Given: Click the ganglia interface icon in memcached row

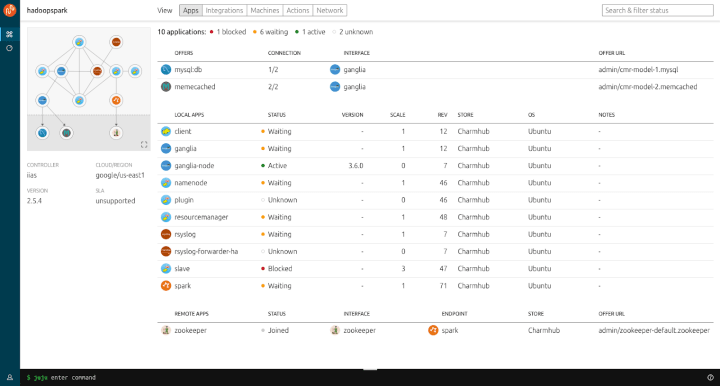Looking at the screenshot, I should (x=335, y=87).
